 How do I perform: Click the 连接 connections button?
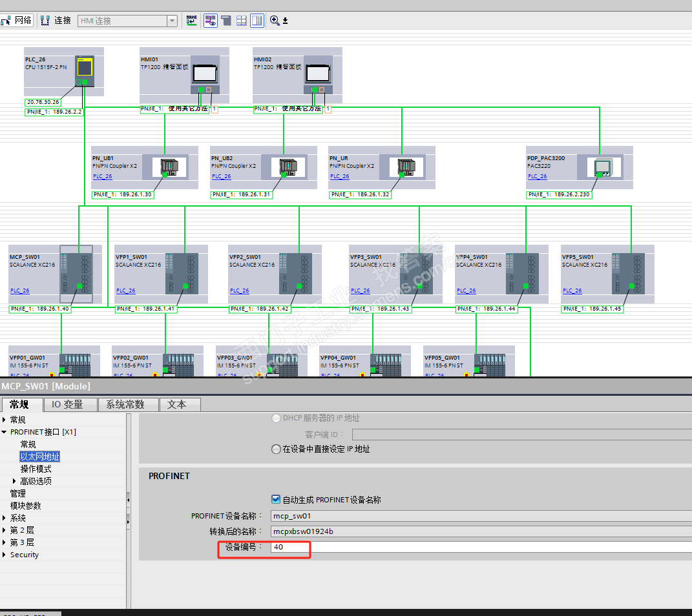pos(56,20)
